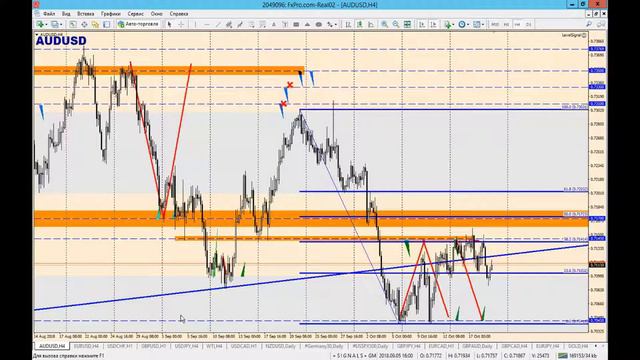This screenshot has width=640, height=360.
Task: Select the triangle shape tool
Action: point(307,24)
